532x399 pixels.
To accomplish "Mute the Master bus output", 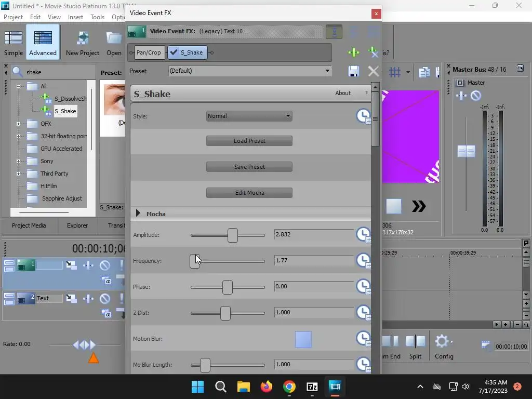I will 476,96.
